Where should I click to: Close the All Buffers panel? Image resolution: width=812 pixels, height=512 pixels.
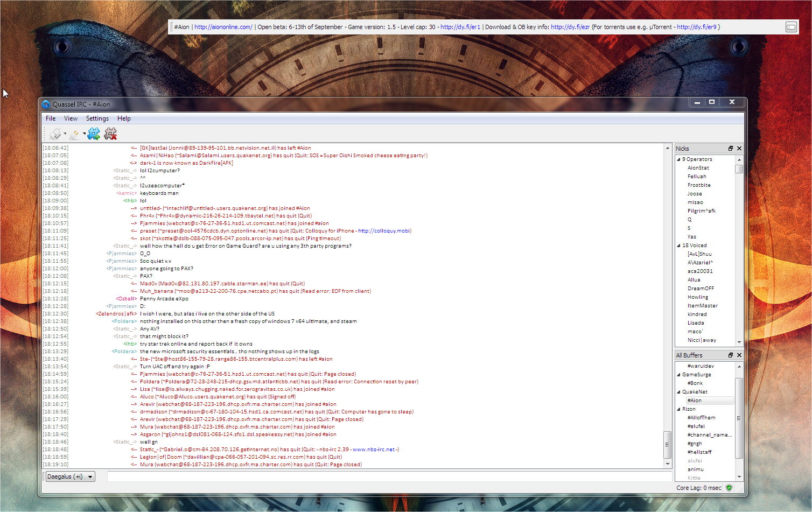click(x=739, y=355)
